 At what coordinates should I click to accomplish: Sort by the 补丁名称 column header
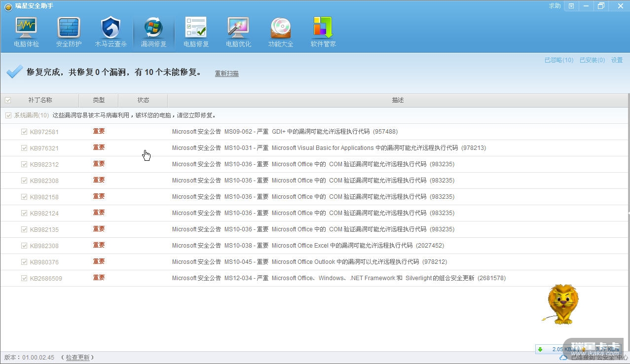pos(40,100)
